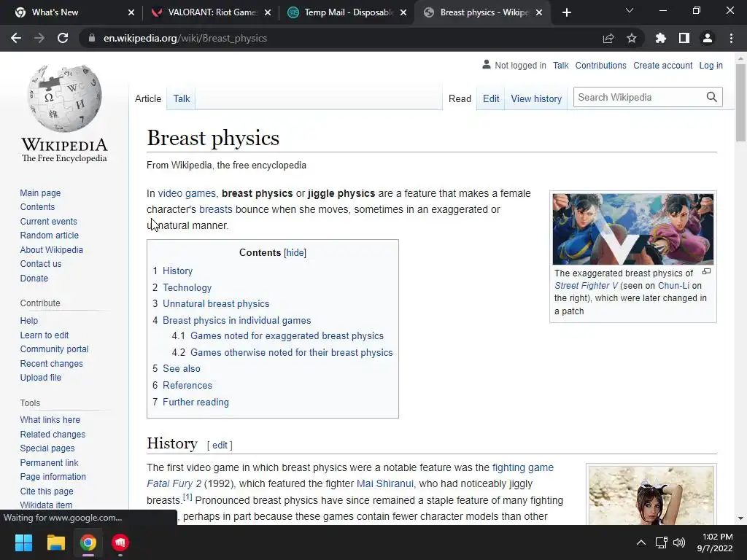Share this page via the share icon

[608, 38]
